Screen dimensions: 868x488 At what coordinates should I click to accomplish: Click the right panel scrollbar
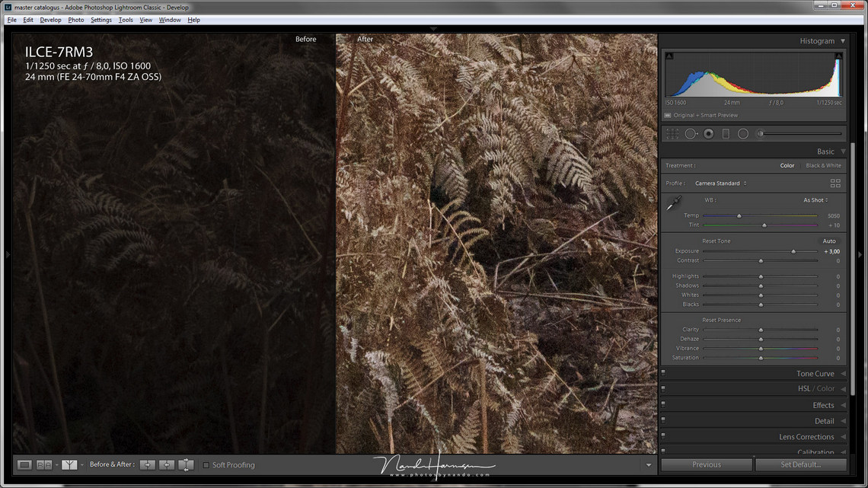click(853, 268)
